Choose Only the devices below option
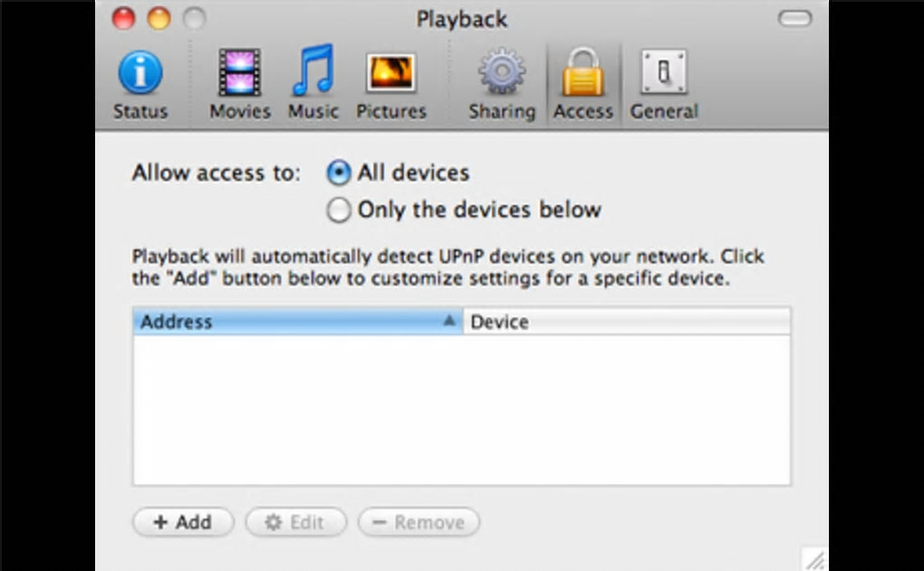 339,211
